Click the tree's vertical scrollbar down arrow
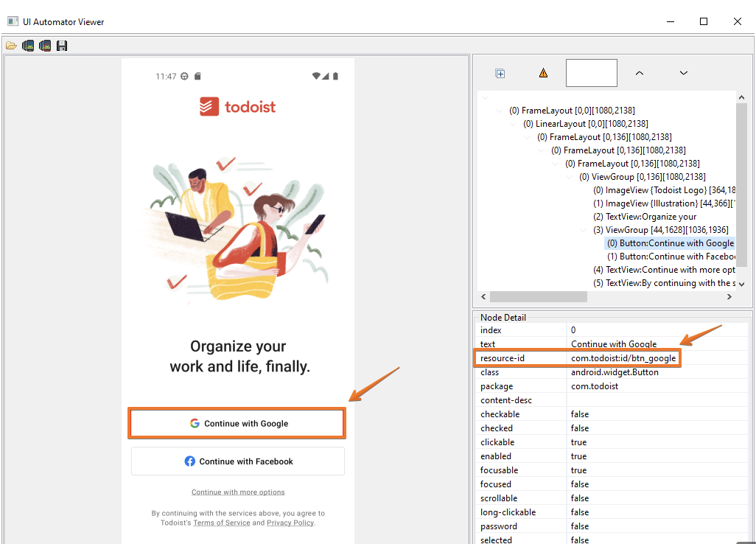The height and width of the screenshot is (544, 756). [x=741, y=285]
